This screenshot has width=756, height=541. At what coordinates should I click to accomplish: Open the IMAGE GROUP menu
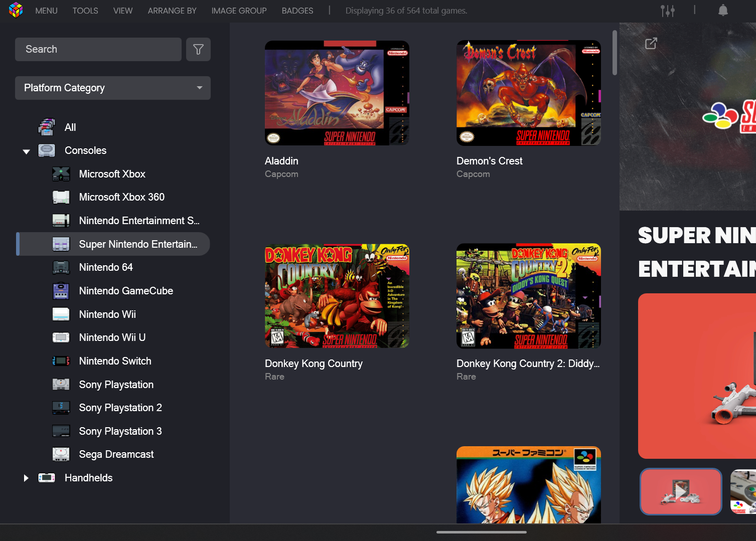pyautogui.click(x=239, y=11)
